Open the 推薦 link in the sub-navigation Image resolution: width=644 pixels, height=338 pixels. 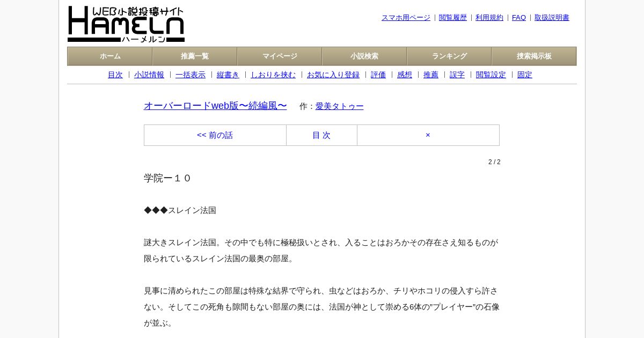[x=431, y=75]
